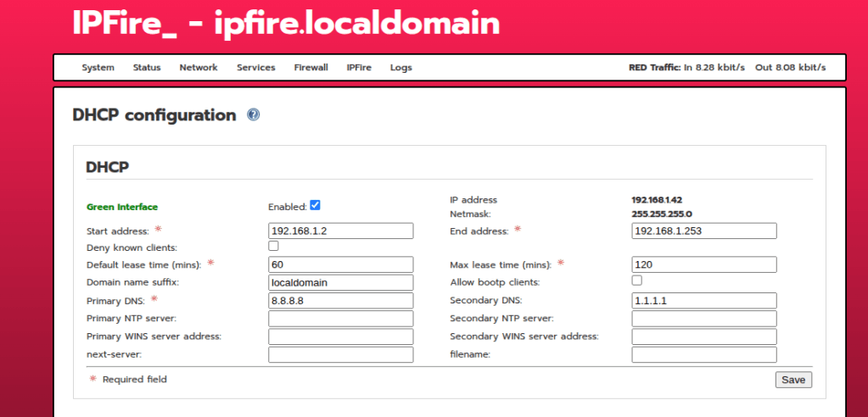Click the DHCP configuration help icon
The height and width of the screenshot is (417, 868).
(x=253, y=115)
